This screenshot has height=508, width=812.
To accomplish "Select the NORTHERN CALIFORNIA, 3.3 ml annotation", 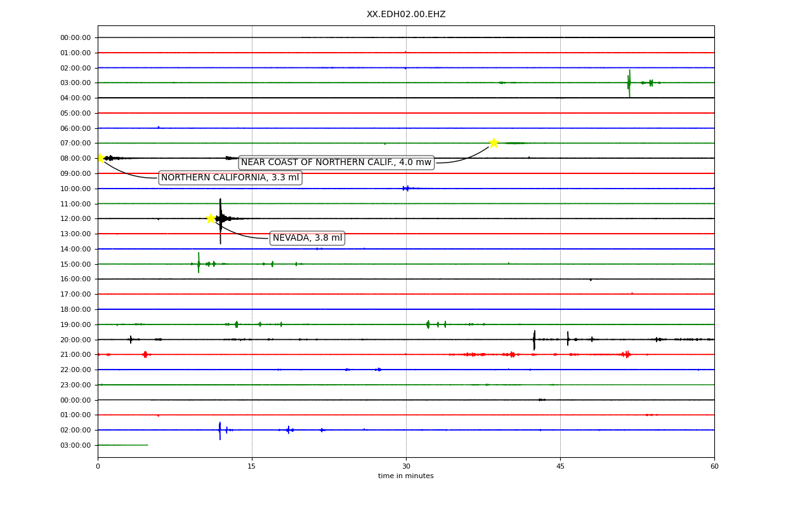I will [x=230, y=178].
